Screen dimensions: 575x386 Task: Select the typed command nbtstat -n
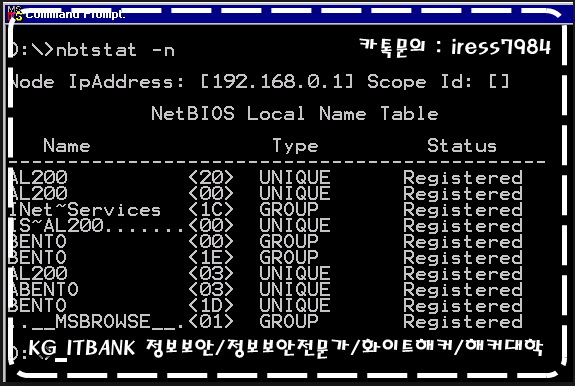tap(116, 50)
